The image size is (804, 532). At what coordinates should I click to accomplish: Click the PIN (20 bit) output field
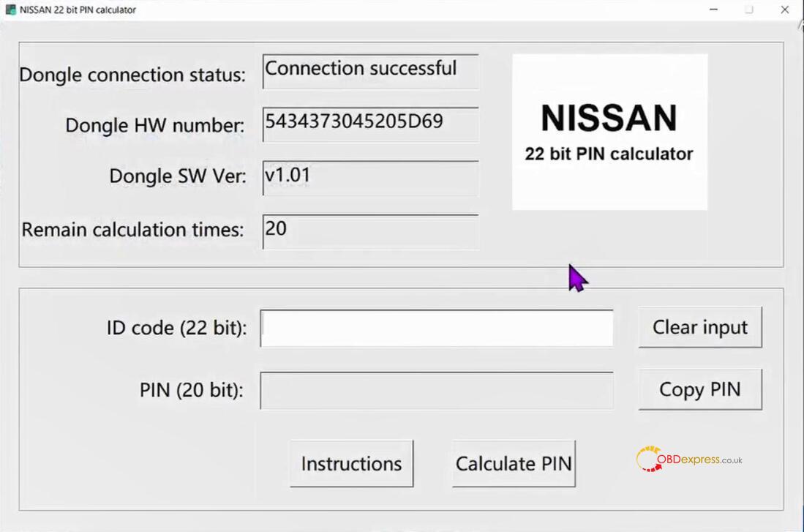(x=436, y=391)
